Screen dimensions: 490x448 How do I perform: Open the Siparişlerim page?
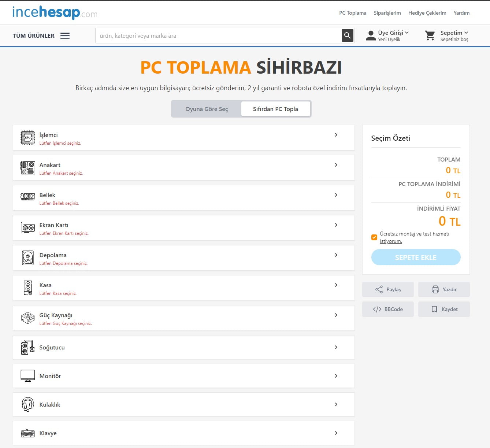pyautogui.click(x=387, y=12)
